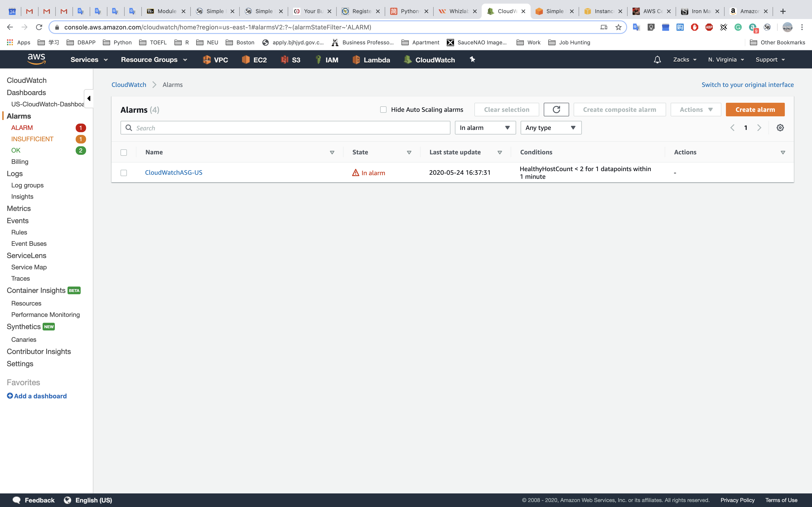Click the refresh alarms icon button
Screen dimensions: 812x507
tap(556, 110)
